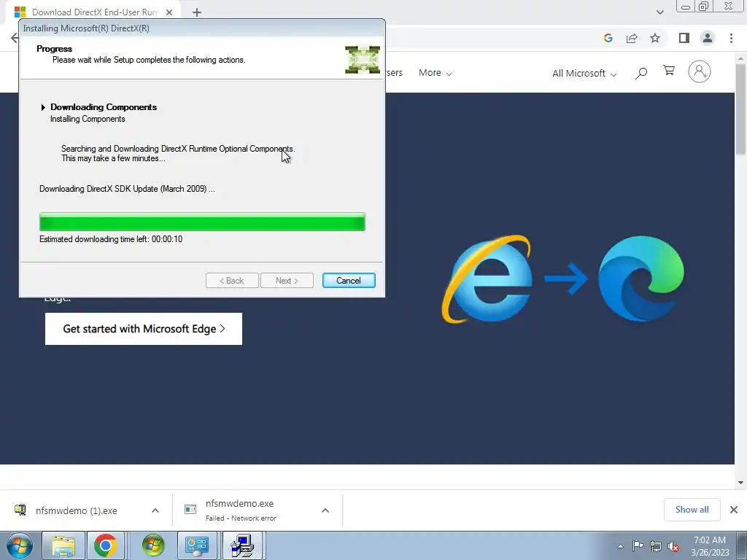Click the Windows flag taskbar icon

click(x=153, y=545)
